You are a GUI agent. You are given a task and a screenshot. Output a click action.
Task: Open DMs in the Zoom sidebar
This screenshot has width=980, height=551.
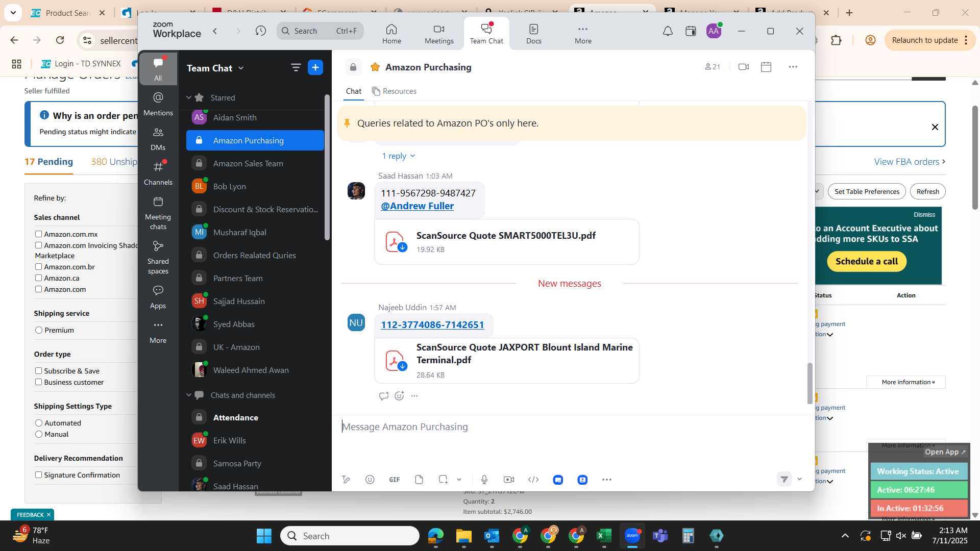(x=158, y=139)
